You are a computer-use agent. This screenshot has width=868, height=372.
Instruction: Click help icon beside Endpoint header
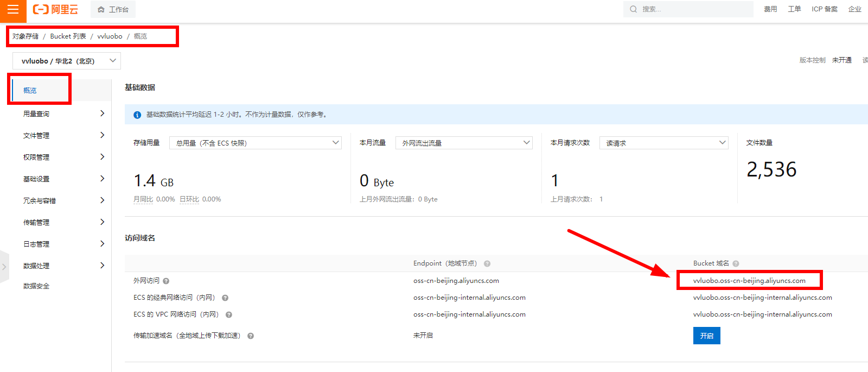[x=487, y=263]
